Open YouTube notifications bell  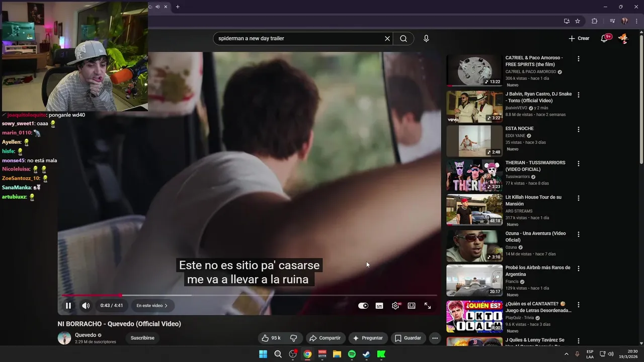604,38
